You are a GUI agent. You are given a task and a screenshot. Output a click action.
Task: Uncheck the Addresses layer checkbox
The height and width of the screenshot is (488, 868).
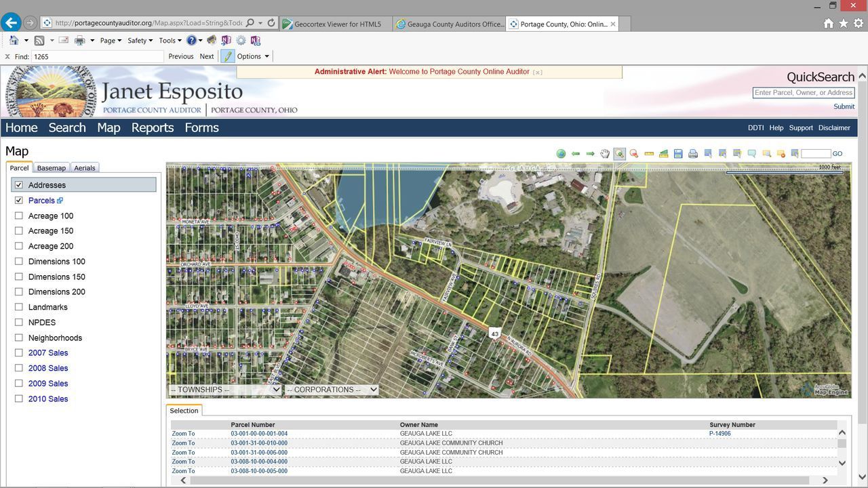coord(19,185)
